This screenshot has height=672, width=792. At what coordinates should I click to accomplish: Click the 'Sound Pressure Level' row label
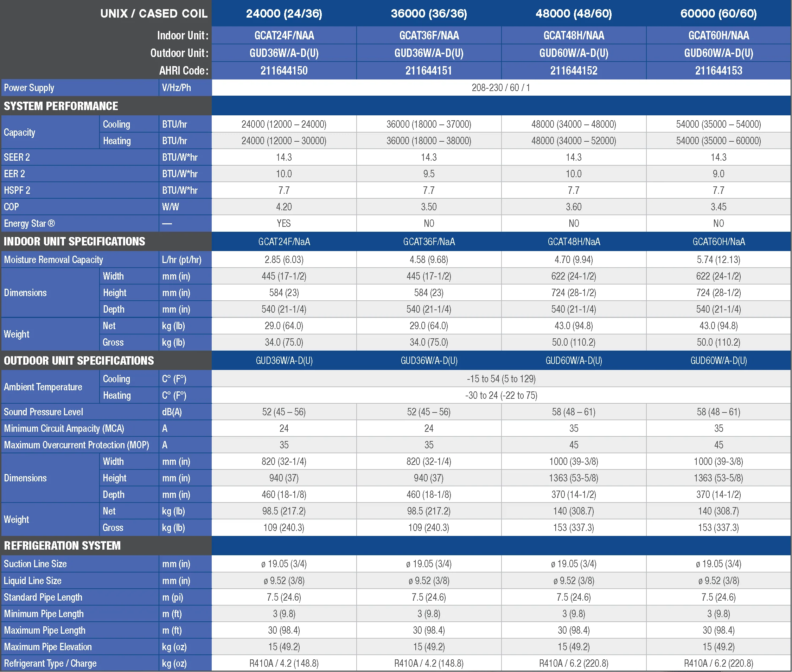coord(43,412)
